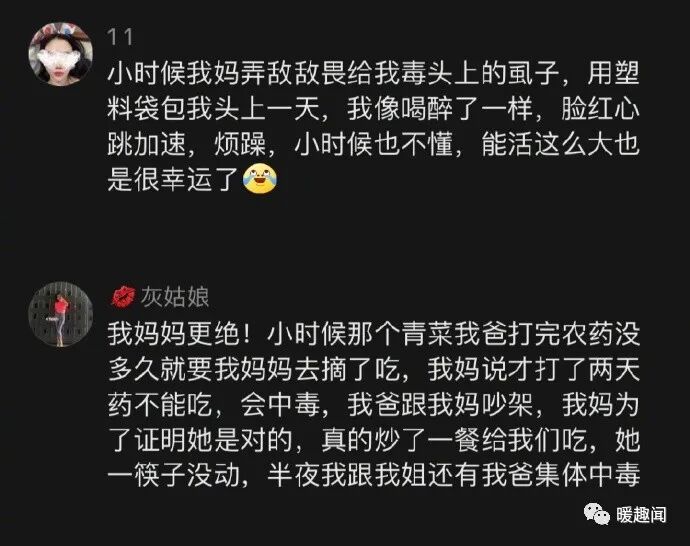View 灰姑娘's avatar with red-dressed figure

61,314
